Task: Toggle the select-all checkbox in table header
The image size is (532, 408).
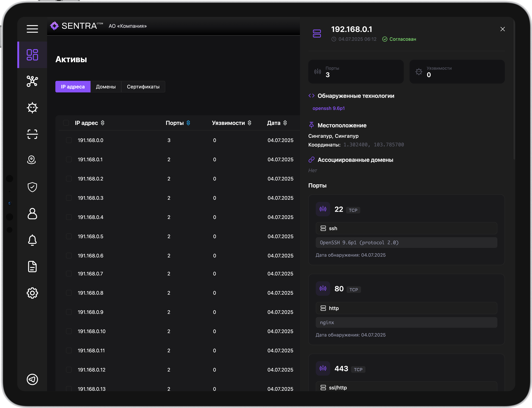Action: (66, 123)
